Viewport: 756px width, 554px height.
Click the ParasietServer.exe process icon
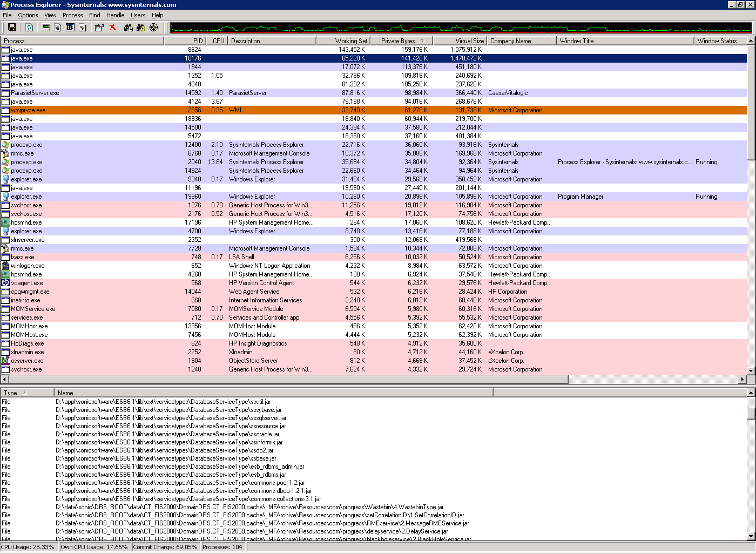[5, 93]
